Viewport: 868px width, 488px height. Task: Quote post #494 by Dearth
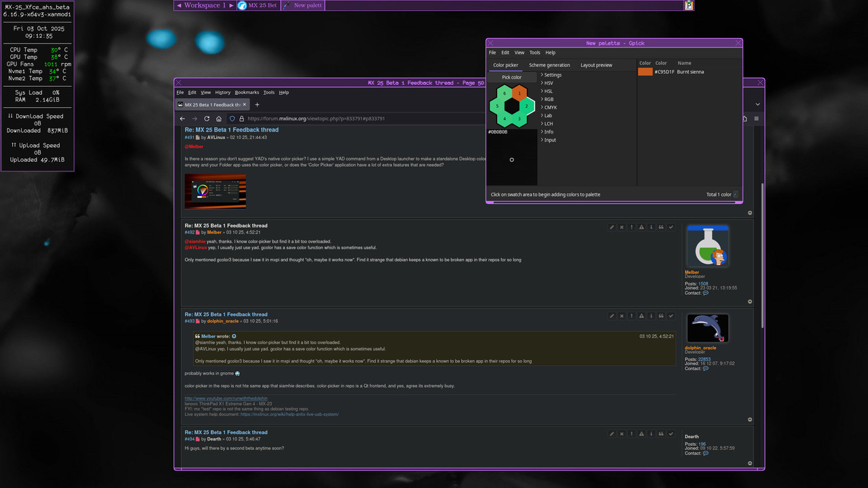pos(661,434)
